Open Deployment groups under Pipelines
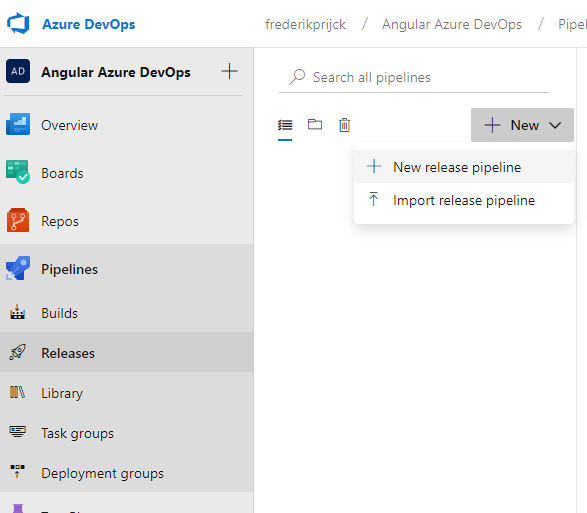This screenshot has width=587, height=513. point(127,473)
